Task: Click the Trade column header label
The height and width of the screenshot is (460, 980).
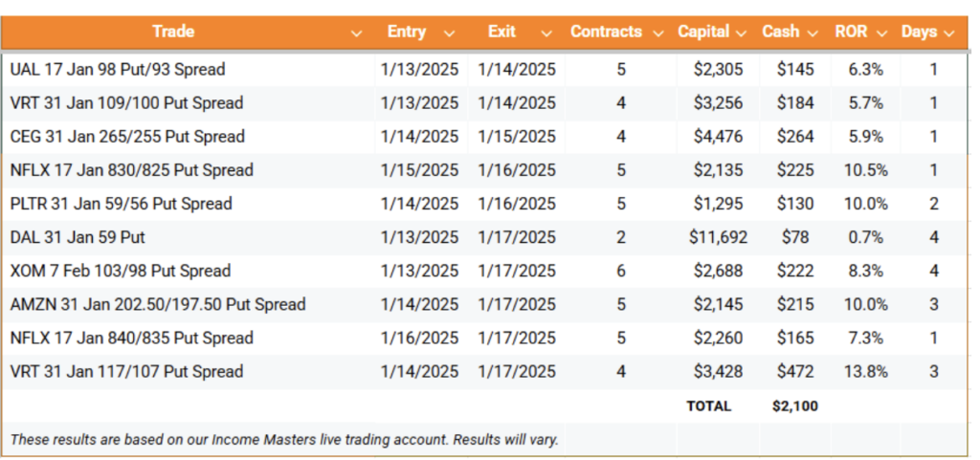Action: point(173,32)
